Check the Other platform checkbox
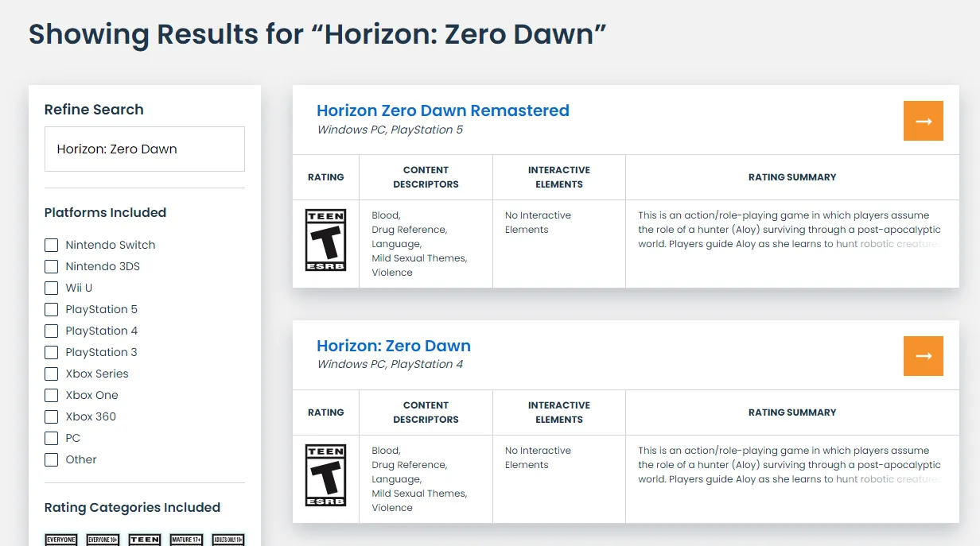The image size is (980, 546). coord(51,459)
